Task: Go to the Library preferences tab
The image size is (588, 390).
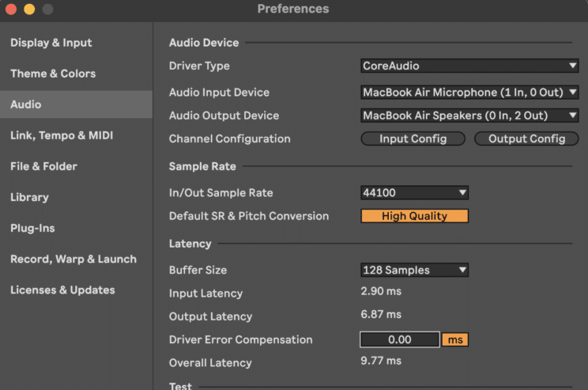Action: 29,198
